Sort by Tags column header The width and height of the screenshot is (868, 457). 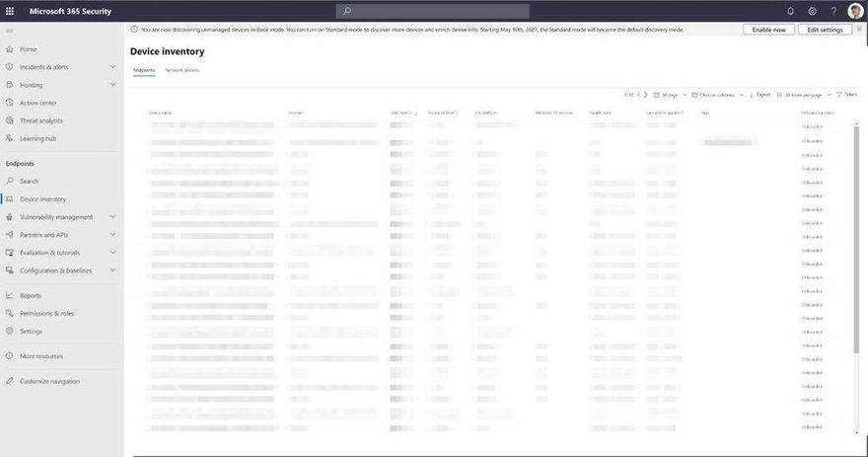pyautogui.click(x=705, y=113)
